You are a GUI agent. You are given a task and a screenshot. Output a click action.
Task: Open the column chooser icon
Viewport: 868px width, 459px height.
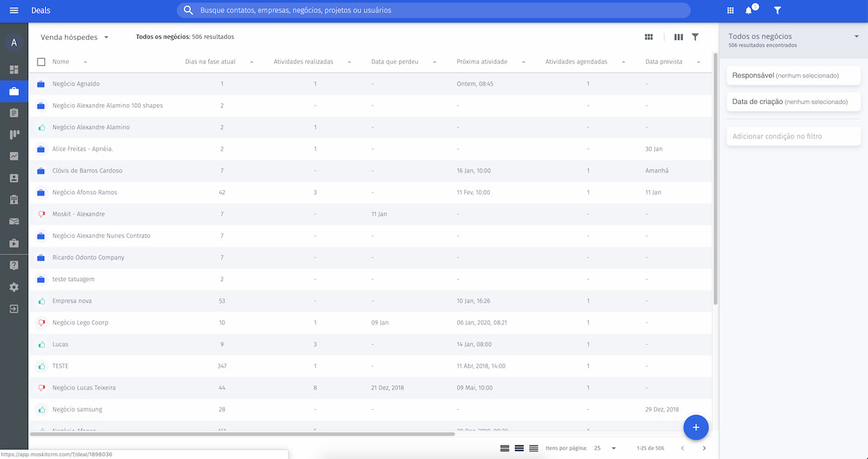(x=678, y=37)
